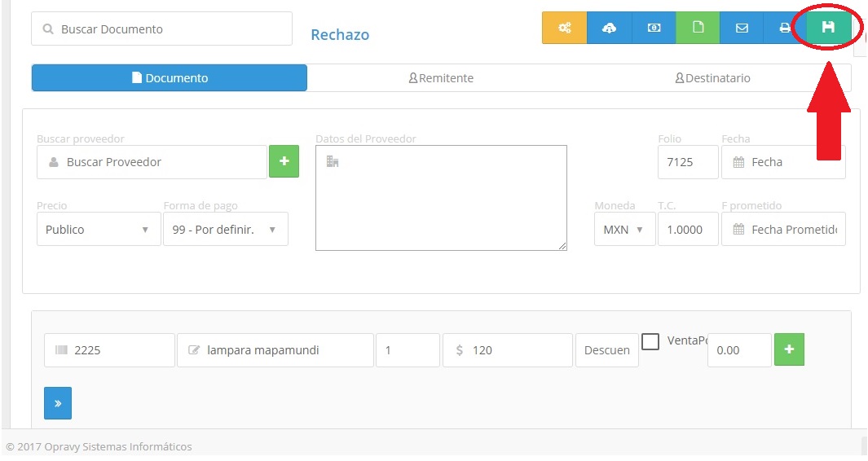Screen dimensions: 868x461
Task: Click the Folio field showing 7125
Action: click(x=687, y=162)
